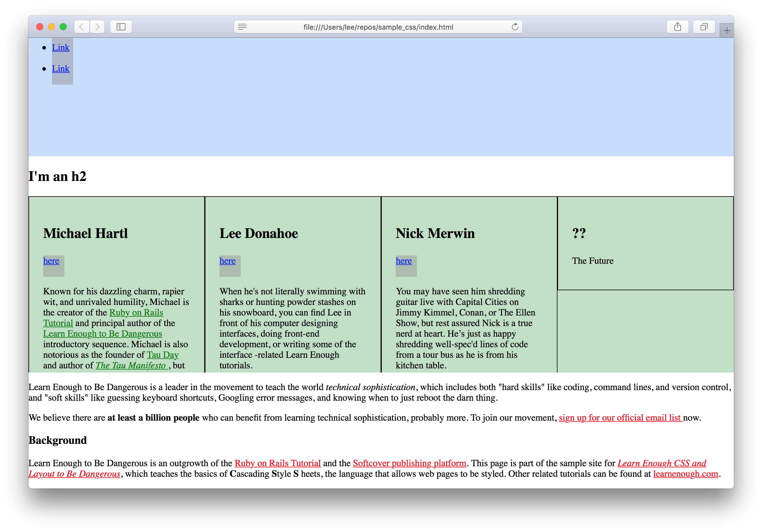
Task: Click the green fullscreen window button
Action: [x=63, y=27]
